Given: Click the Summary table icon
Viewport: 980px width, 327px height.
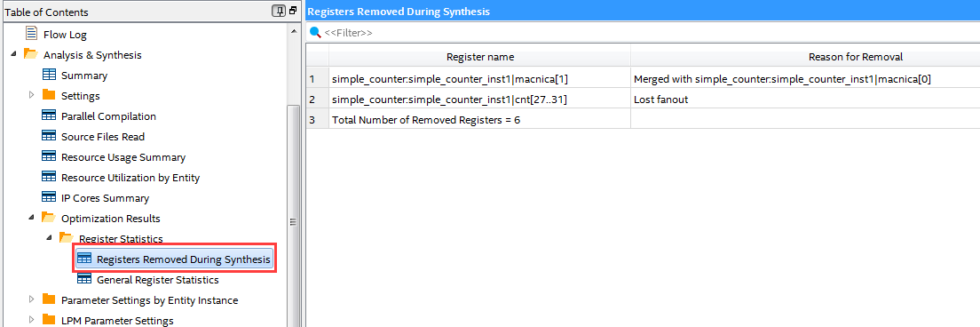Looking at the screenshot, I should (49, 75).
